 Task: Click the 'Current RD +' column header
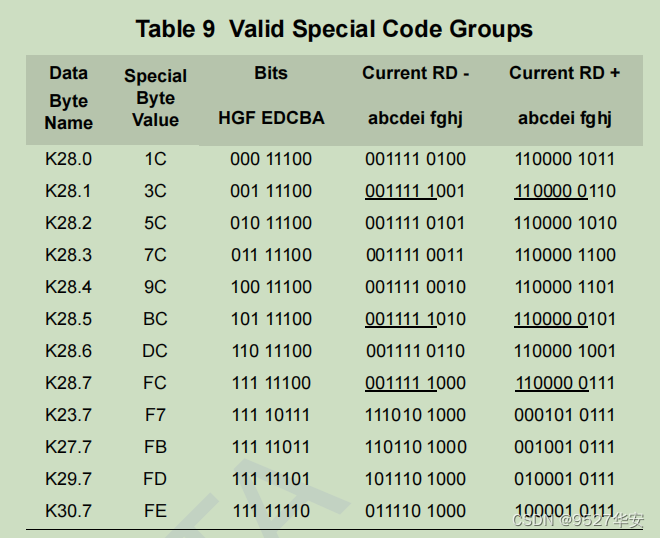coord(564,96)
